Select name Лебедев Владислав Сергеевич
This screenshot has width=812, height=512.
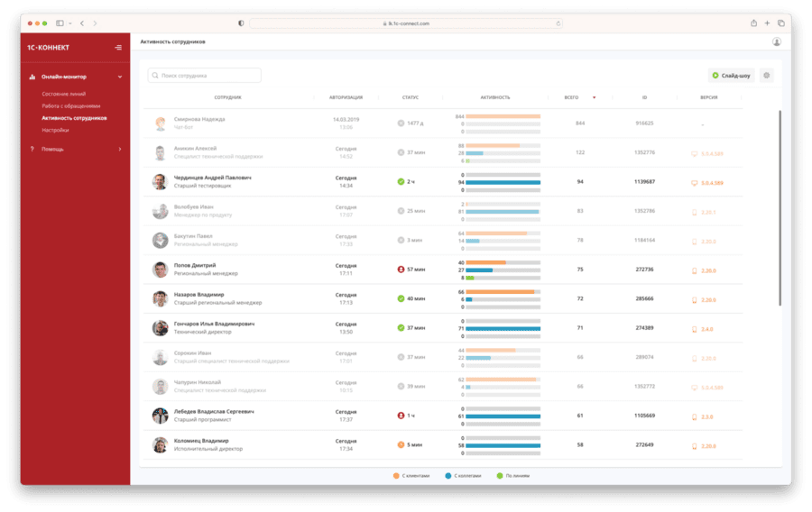pos(214,412)
